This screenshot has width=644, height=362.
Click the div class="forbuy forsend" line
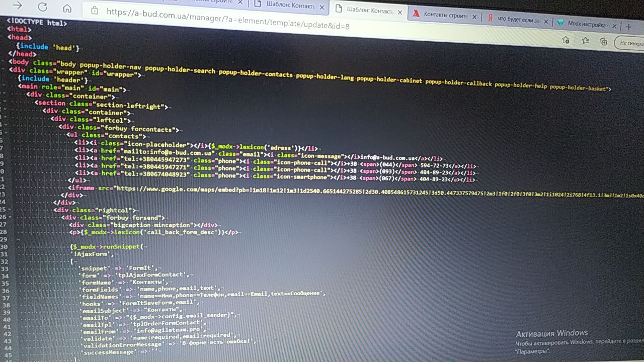coord(113,217)
